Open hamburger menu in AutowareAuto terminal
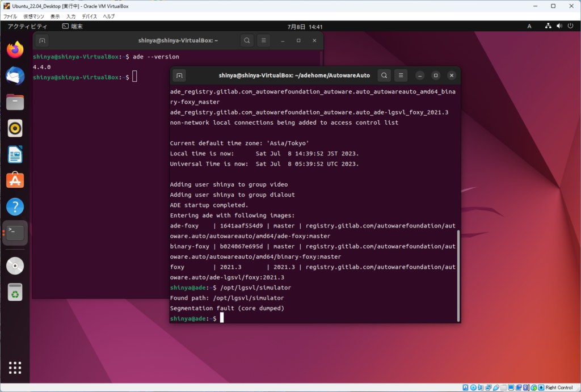Screen dimensions: 581x392 point(401,75)
